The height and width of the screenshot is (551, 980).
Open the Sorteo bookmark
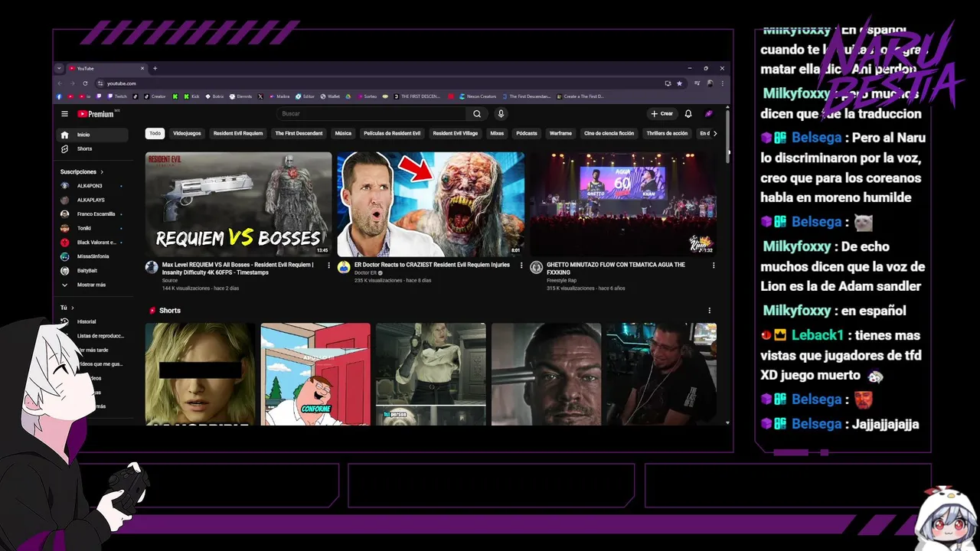[x=366, y=96]
